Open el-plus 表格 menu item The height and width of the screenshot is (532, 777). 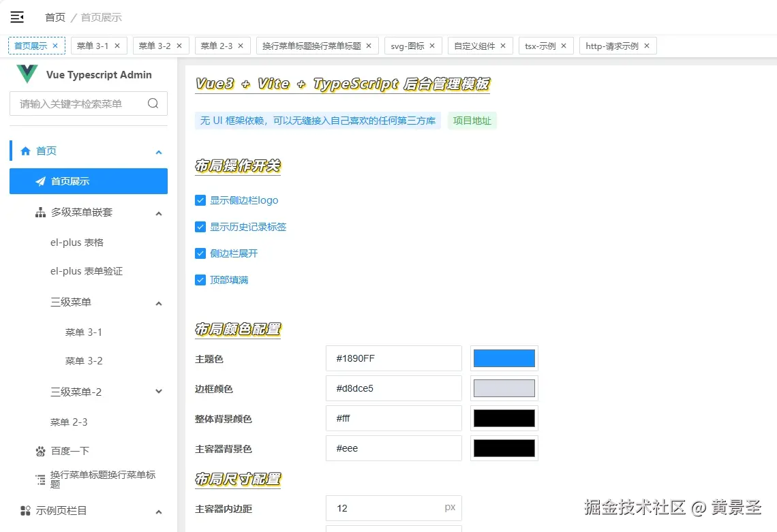point(77,242)
